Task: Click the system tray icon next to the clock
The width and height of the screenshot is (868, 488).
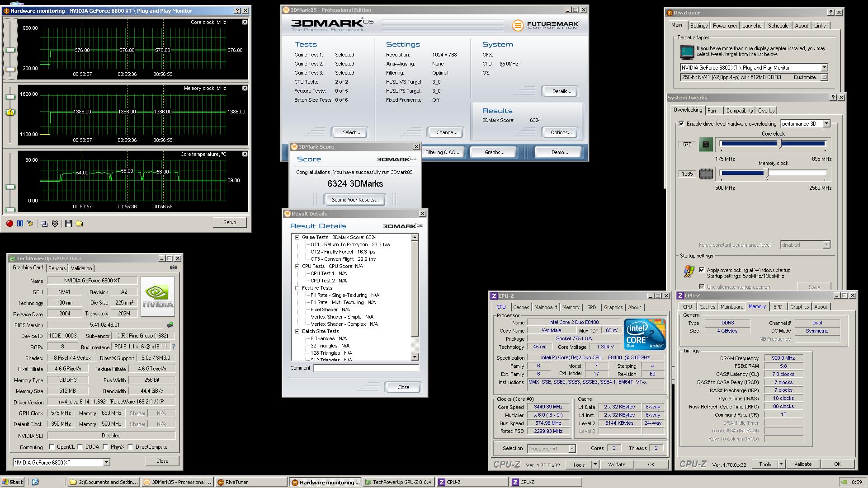Action: tap(844, 482)
